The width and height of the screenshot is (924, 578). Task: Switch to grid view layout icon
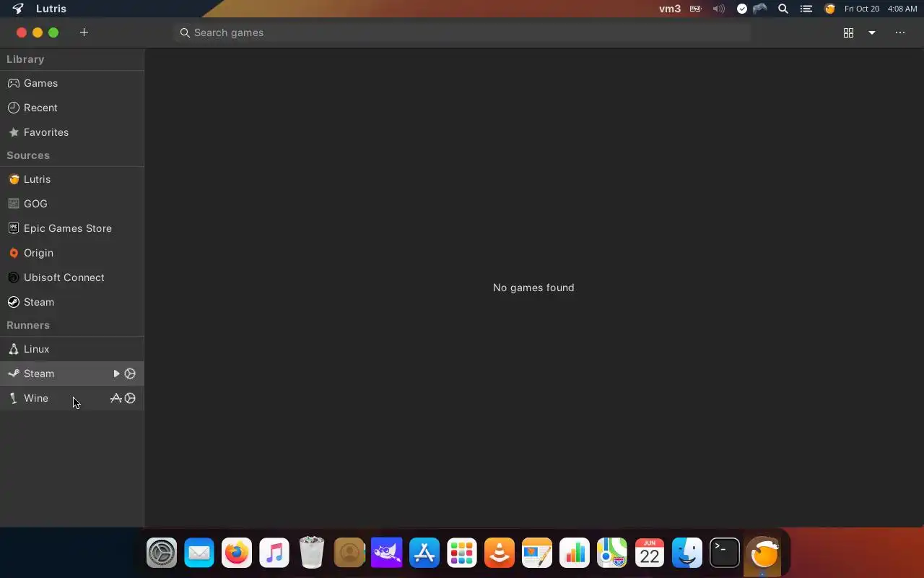(x=848, y=33)
